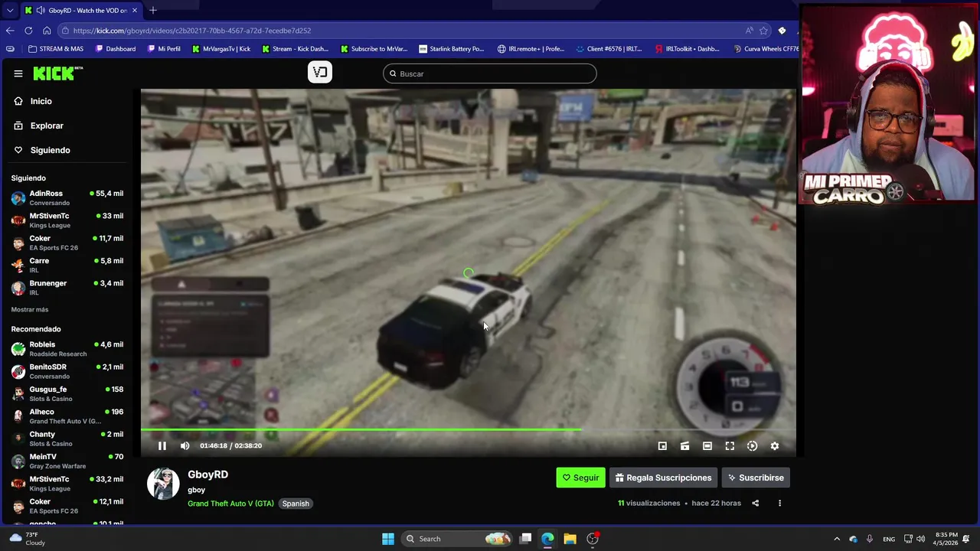Go back with browser back arrow
The height and width of the screenshot is (551, 980).
[x=10, y=31]
